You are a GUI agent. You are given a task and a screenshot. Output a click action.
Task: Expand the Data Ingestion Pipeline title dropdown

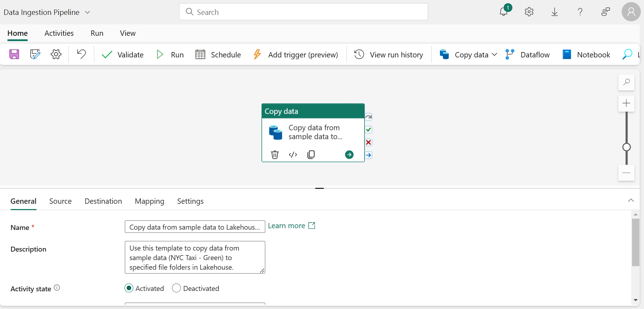coord(88,12)
